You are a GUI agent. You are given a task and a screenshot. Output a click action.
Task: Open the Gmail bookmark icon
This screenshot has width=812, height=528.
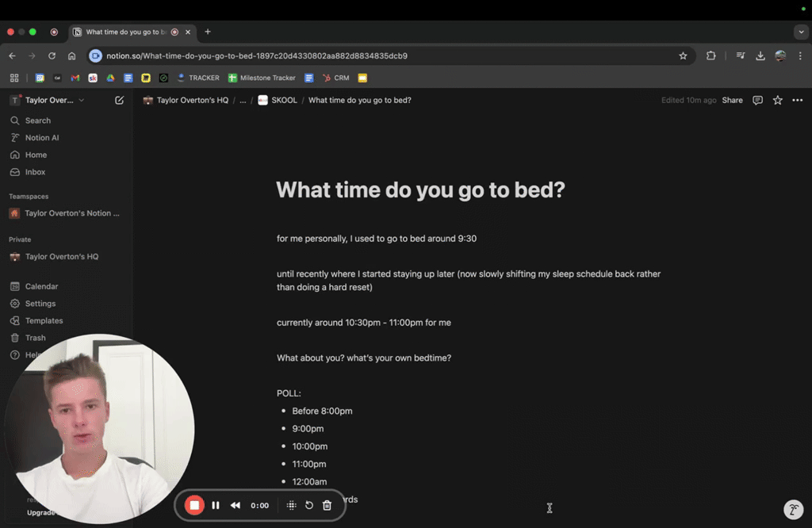(x=75, y=78)
